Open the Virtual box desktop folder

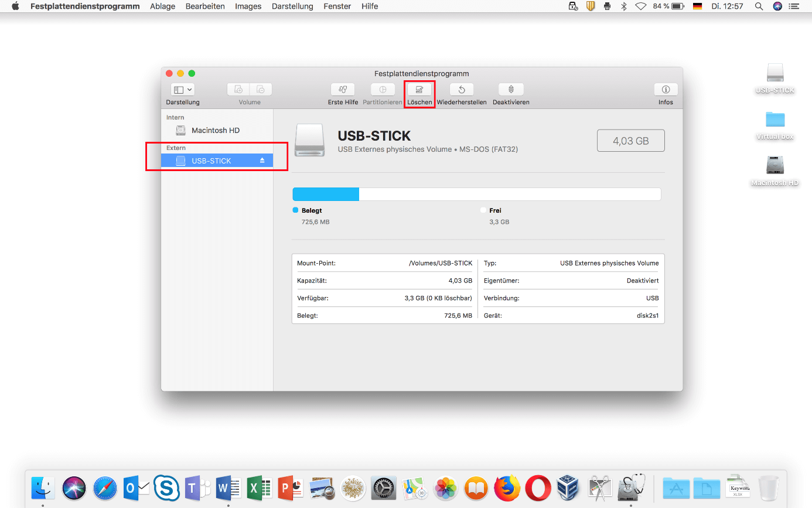coord(775,120)
